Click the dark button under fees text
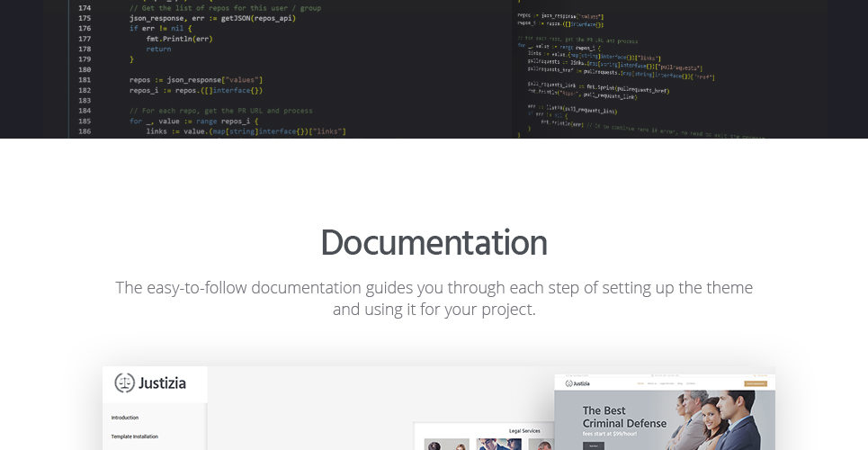The width and height of the screenshot is (868, 450). [594, 446]
